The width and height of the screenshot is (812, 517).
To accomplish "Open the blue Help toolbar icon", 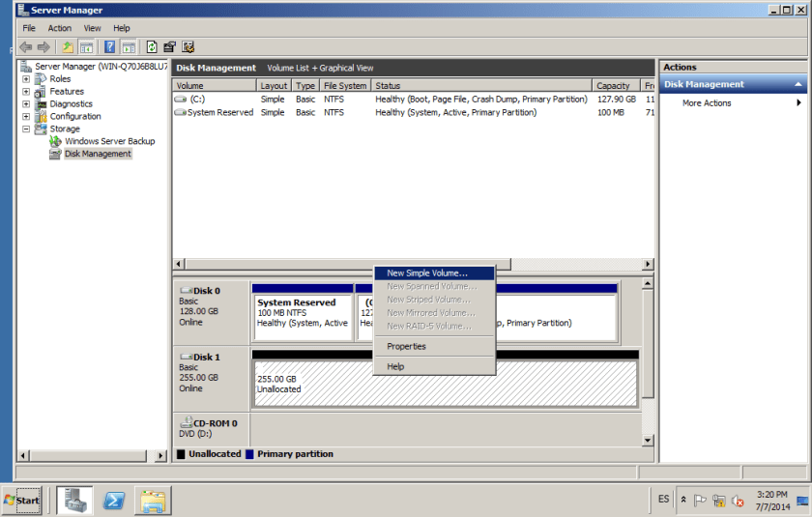I will tap(110, 46).
